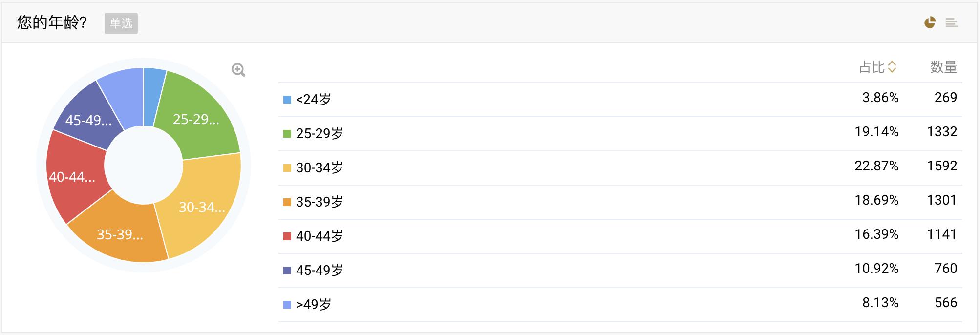980x335 pixels.
Task: Sort by the 占比 column arrows
Action: point(892,67)
